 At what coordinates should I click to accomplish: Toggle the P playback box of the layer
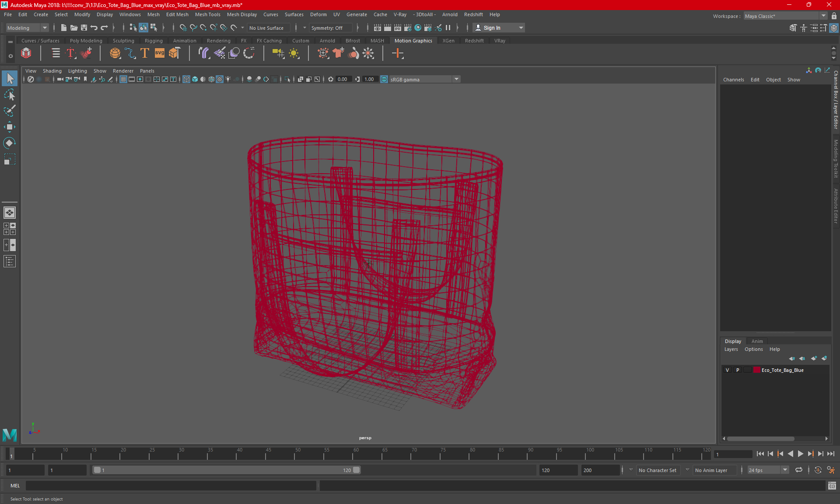[x=738, y=370]
